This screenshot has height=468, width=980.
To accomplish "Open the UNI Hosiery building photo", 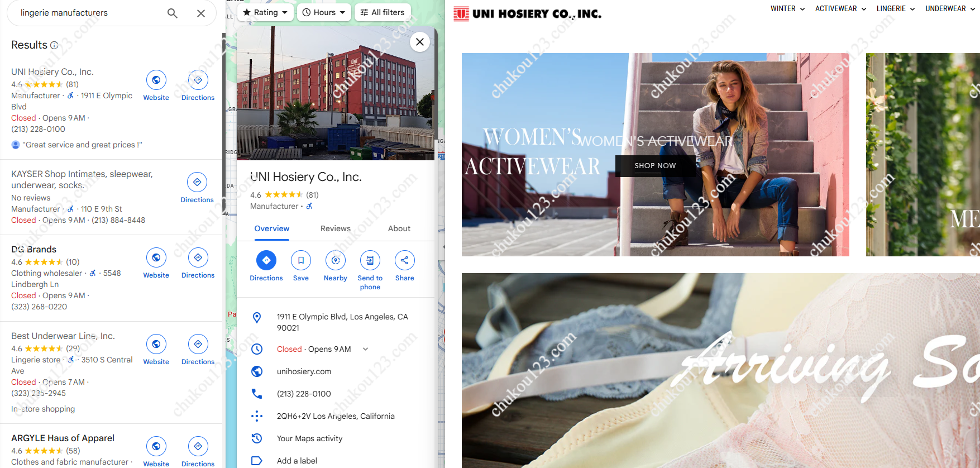I will [336, 93].
